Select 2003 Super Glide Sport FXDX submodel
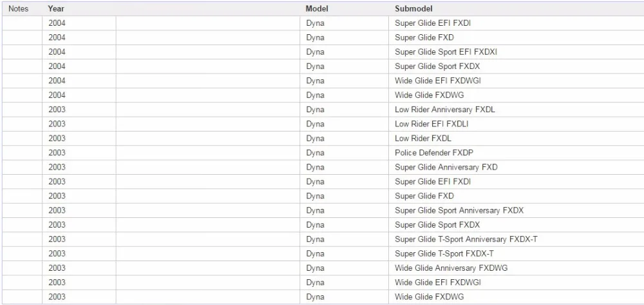The height and width of the screenshot is (305, 644). (437, 224)
